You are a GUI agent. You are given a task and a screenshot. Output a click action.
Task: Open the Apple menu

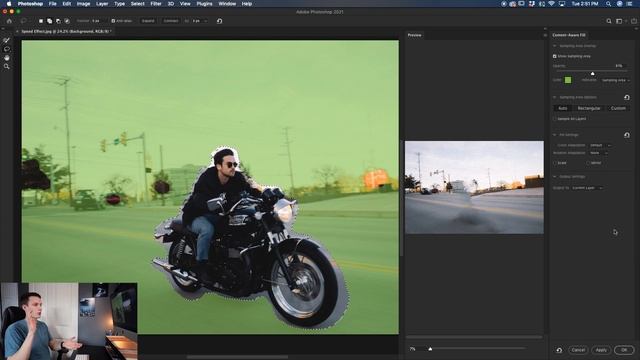pyautogui.click(x=9, y=4)
